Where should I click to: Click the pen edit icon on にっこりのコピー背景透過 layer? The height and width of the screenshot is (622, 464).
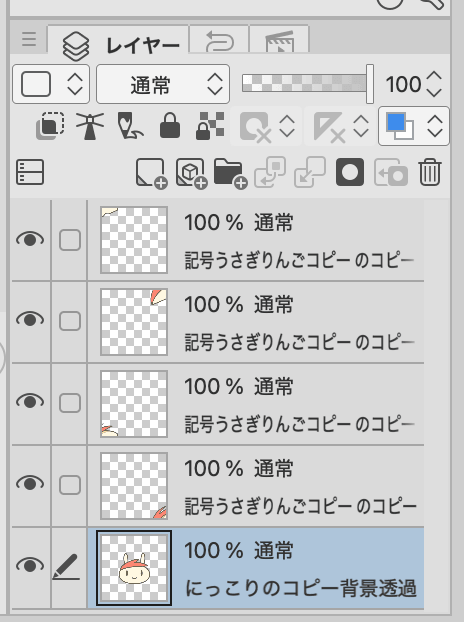click(66, 567)
